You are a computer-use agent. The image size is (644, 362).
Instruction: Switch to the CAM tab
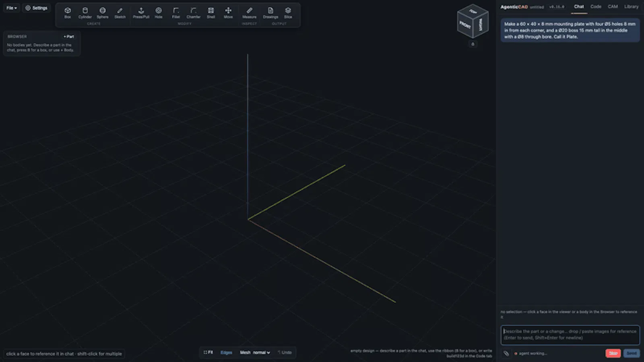(613, 7)
